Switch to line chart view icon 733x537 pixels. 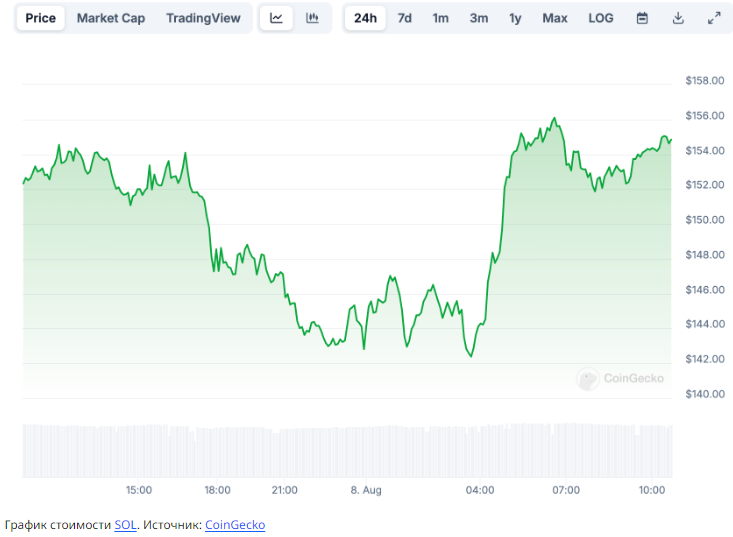click(276, 18)
